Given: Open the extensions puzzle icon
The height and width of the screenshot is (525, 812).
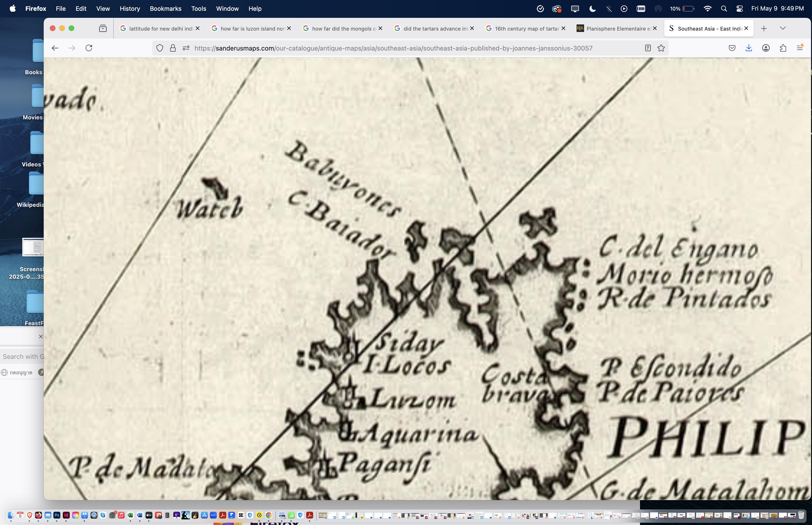Looking at the screenshot, I should click(783, 48).
